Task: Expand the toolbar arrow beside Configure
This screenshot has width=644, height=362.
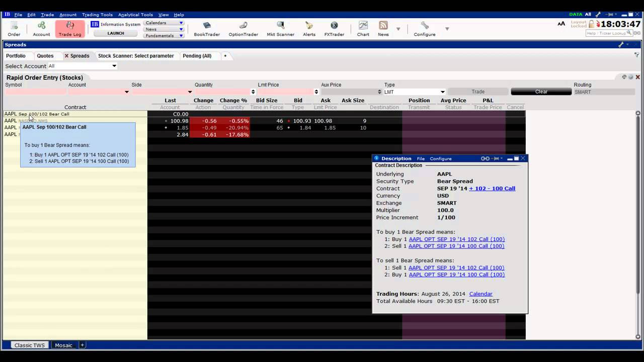Action: 447,29
